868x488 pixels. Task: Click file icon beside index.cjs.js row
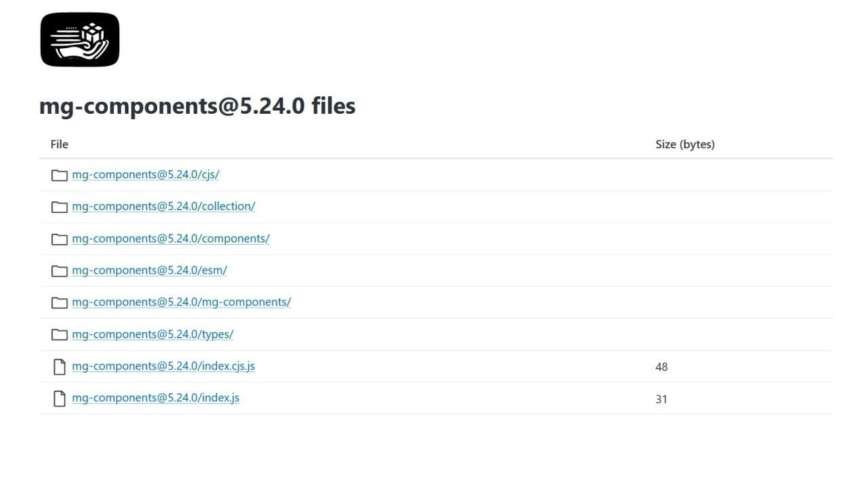click(x=60, y=367)
